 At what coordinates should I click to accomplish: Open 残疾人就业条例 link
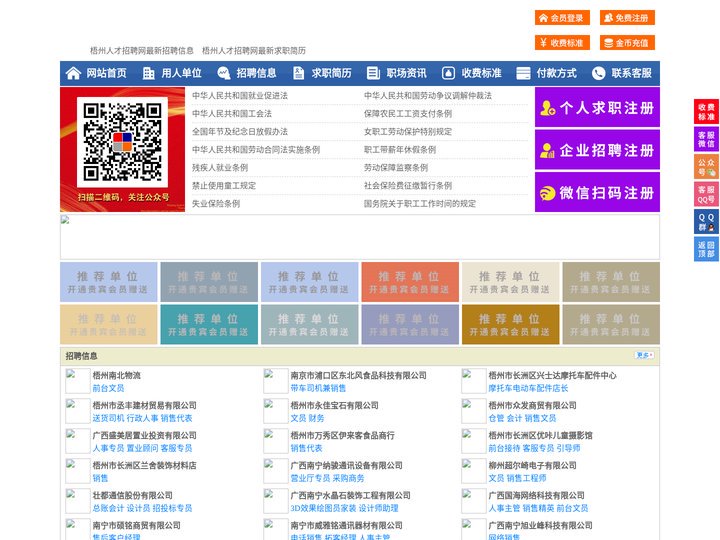220,168
